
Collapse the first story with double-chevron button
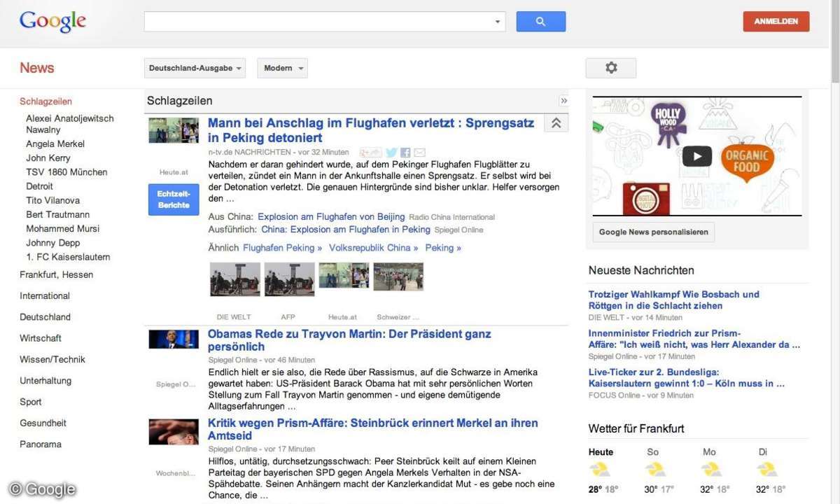(556, 123)
